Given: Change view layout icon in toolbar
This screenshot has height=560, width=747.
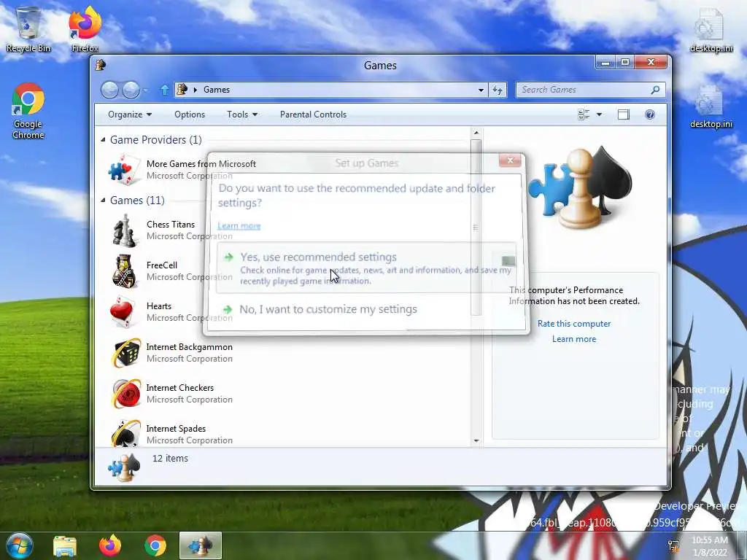Looking at the screenshot, I should [x=583, y=114].
